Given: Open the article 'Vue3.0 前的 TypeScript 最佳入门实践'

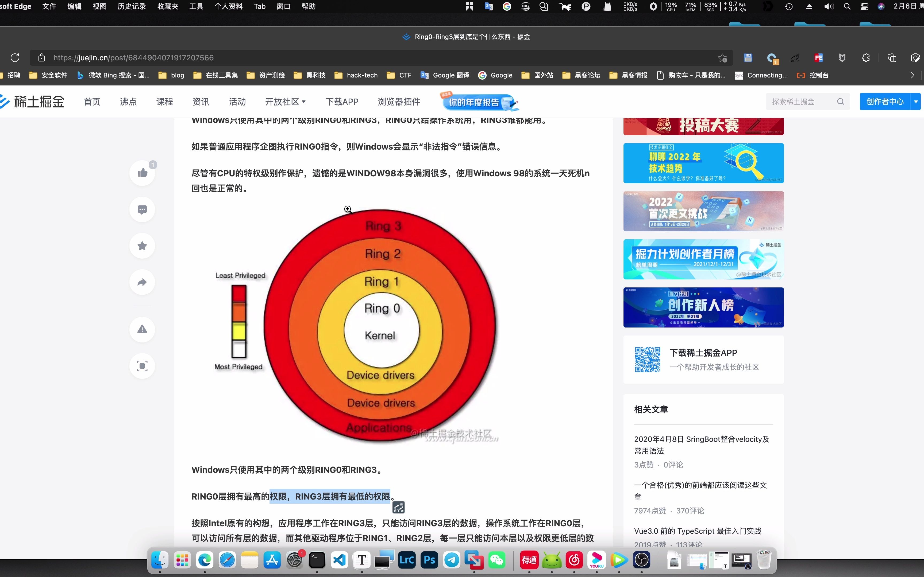Looking at the screenshot, I should click(x=698, y=531).
